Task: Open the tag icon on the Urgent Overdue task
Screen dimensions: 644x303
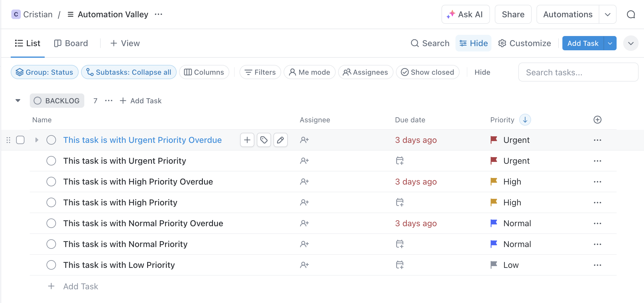Action: click(264, 140)
